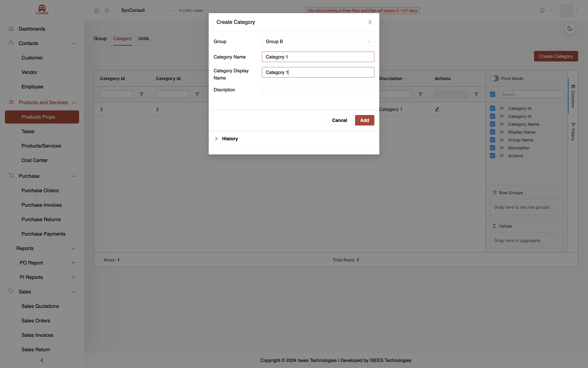Toggle Pivot Mode switch
588x368 pixels.
click(494, 78)
